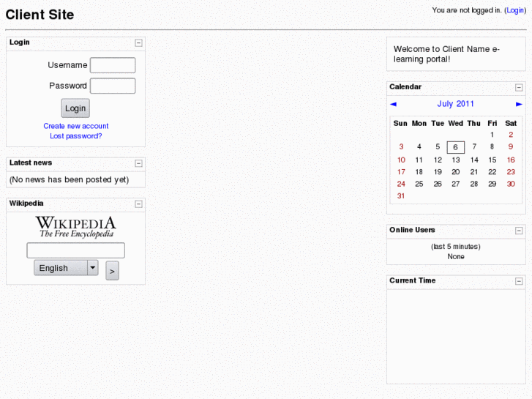Open the July 2011 calendar link
This screenshot has height=399, width=532.
tap(455, 104)
